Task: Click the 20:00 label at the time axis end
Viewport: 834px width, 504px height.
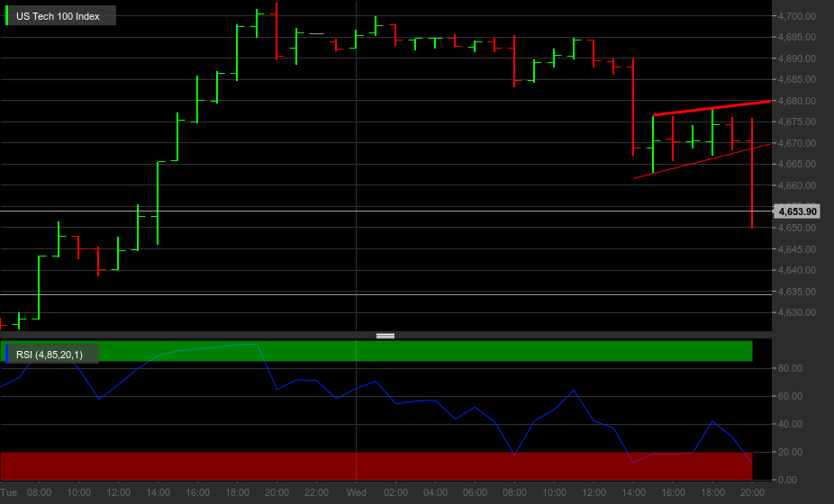Action: [x=752, y=492]
